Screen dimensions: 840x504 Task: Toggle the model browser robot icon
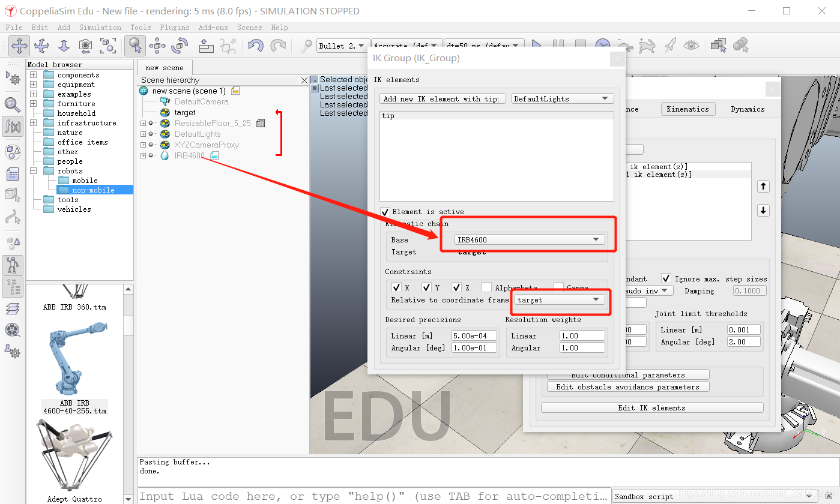[13, 265]
